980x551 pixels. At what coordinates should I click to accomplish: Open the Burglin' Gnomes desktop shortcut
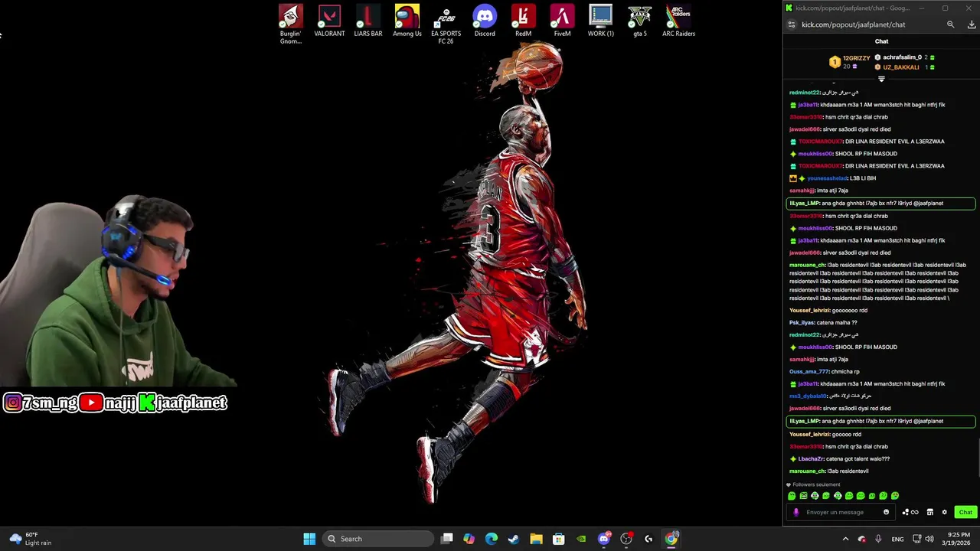[x=290, y=24]
